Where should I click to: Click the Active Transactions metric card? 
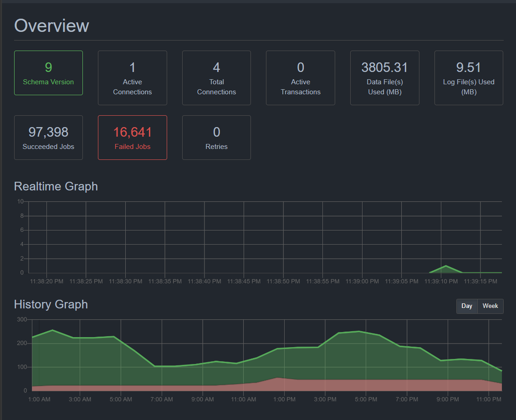click(x=301, y=78)
